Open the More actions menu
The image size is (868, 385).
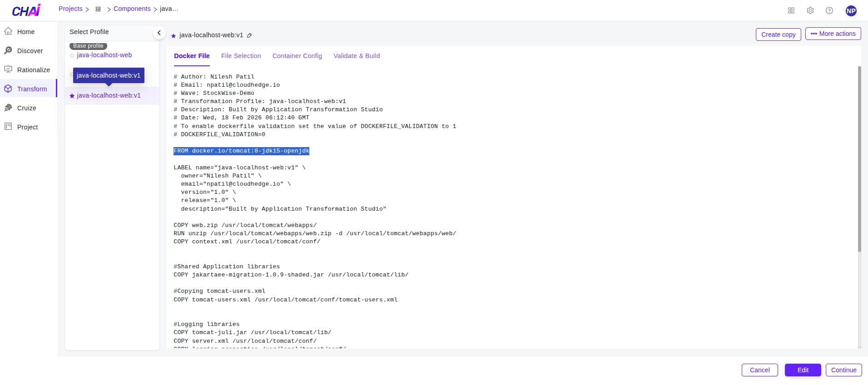coord(833,34)
